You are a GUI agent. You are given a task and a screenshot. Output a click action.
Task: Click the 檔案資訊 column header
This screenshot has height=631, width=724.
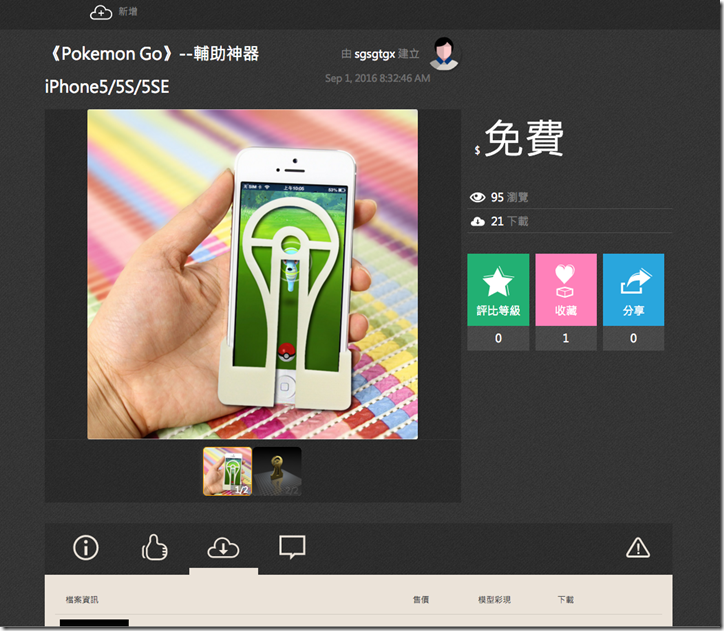(82, 600)
